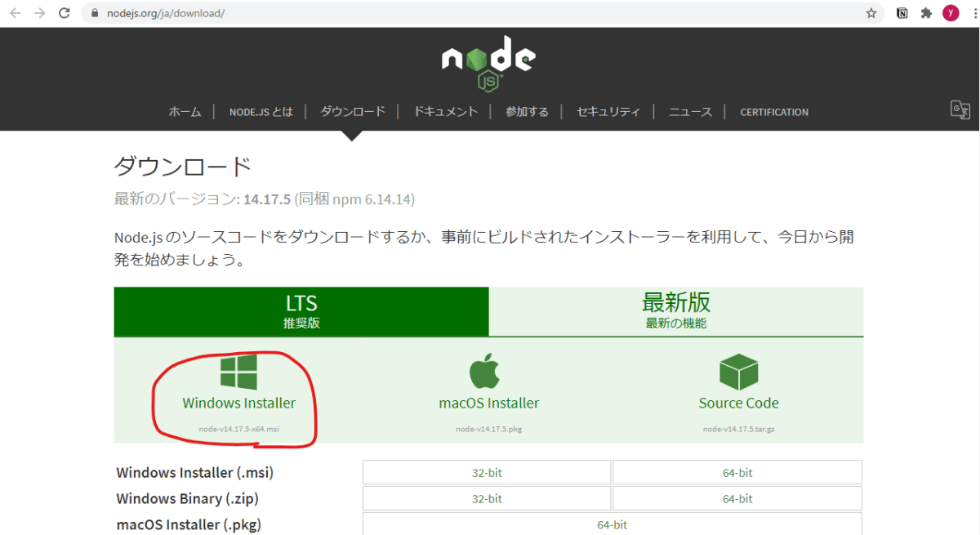This screenshot has width=980, height=535.
Task: Open the Notion extension icon
Action: pyautogui.click(x=902, y=13)
